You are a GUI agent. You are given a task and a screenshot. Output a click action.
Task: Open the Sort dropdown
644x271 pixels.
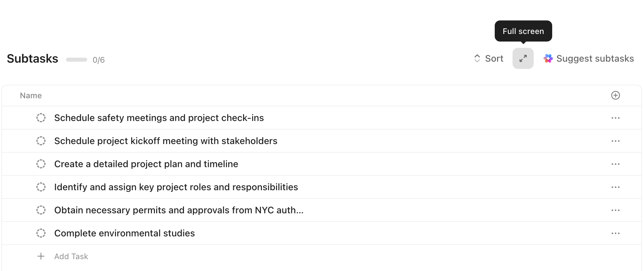494,58
